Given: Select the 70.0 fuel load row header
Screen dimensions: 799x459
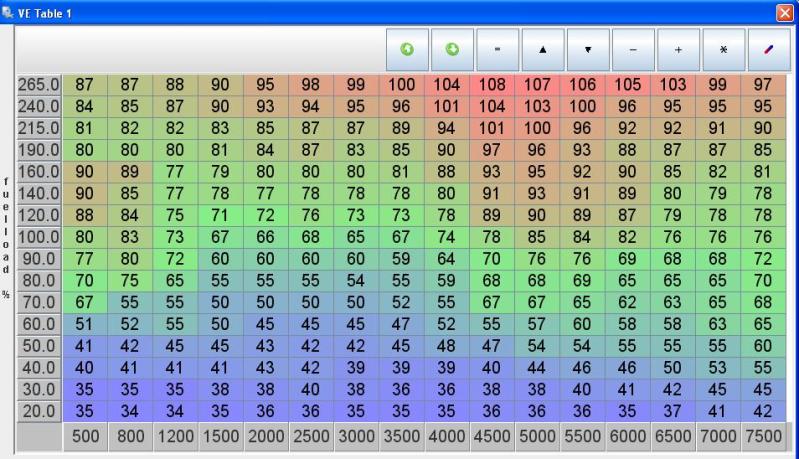Looking at the screenshot, I should [39, 303].
